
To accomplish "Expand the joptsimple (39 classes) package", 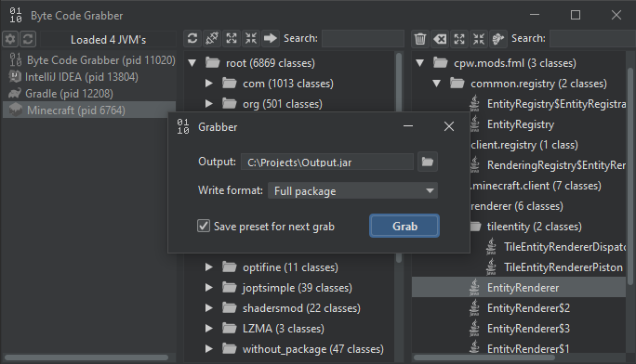I will pyautogui.click(x=209, y=288).
